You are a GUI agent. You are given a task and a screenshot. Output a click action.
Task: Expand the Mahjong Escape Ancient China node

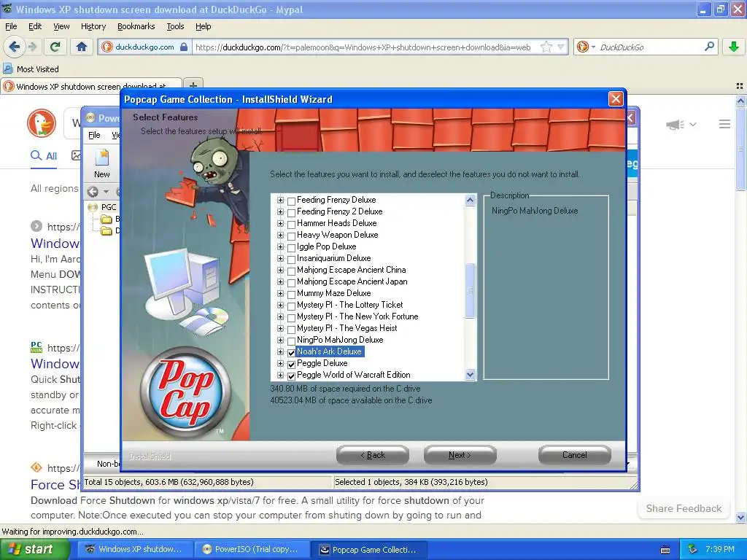click(x=280, y=270)
